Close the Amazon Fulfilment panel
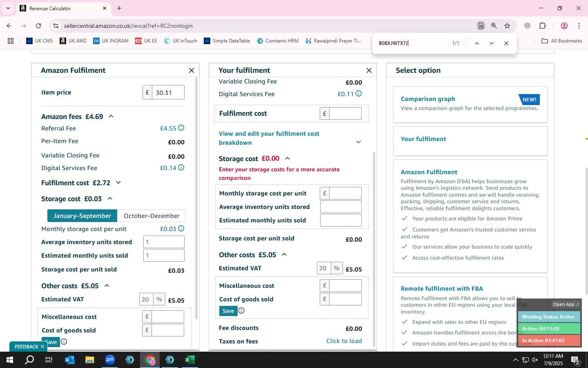Image resolution: width=588 pixels, height=368 pixels. pyautogui.click(x=192, y=70)
